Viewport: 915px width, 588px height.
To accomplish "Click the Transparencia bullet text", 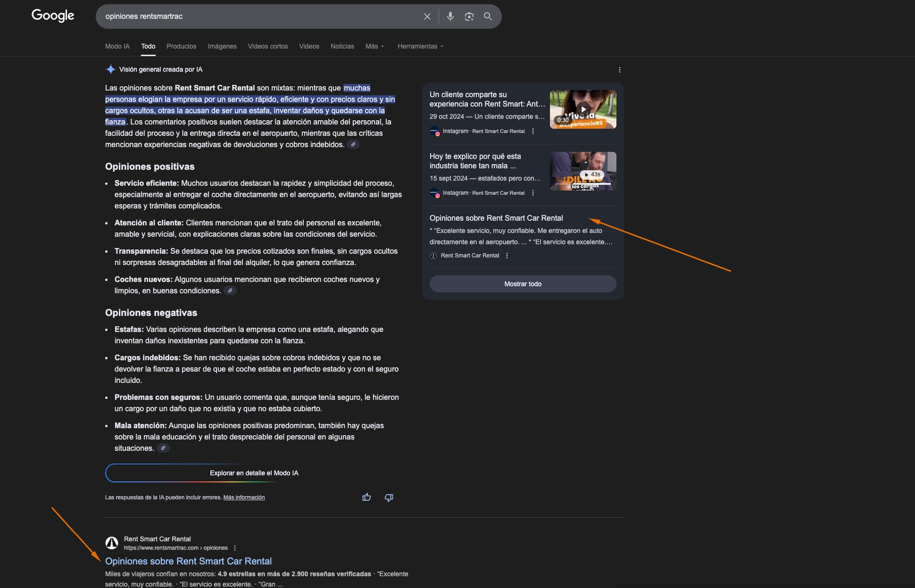I will click(256, 257).
